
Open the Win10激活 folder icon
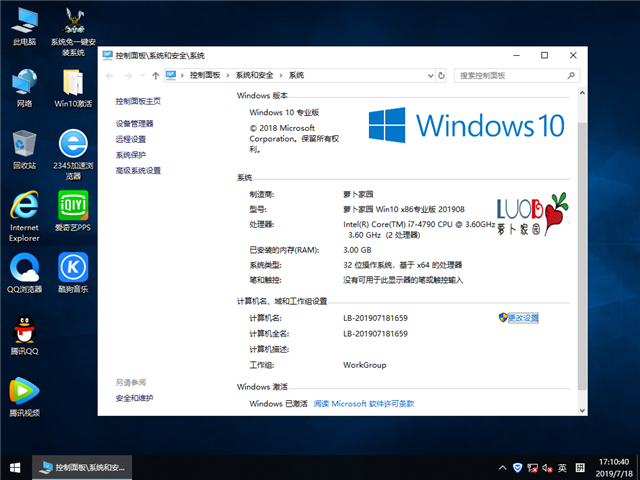point(73,83)
